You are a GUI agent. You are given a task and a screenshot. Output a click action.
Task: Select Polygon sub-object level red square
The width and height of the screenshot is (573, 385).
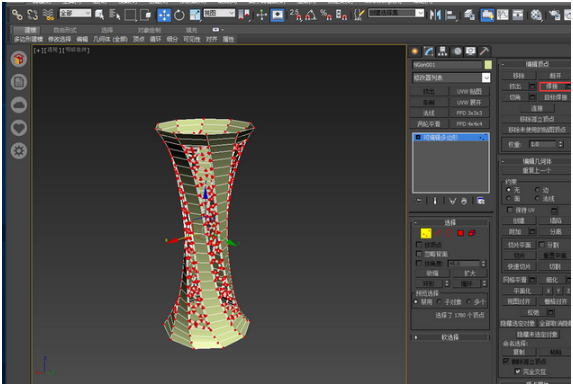pyautogui.click(x=460, y=233)
